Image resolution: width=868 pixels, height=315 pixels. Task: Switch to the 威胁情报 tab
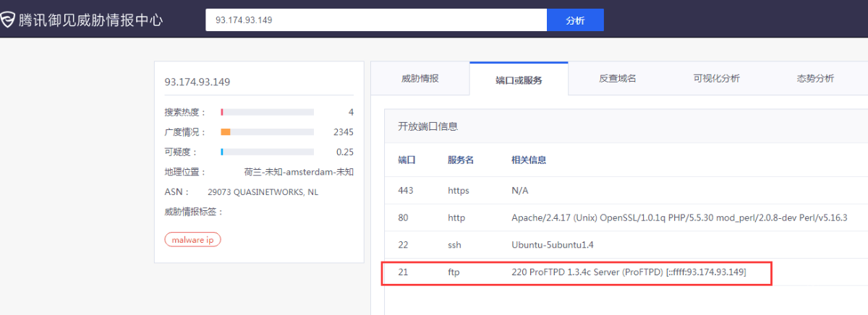tap(420, 79)
